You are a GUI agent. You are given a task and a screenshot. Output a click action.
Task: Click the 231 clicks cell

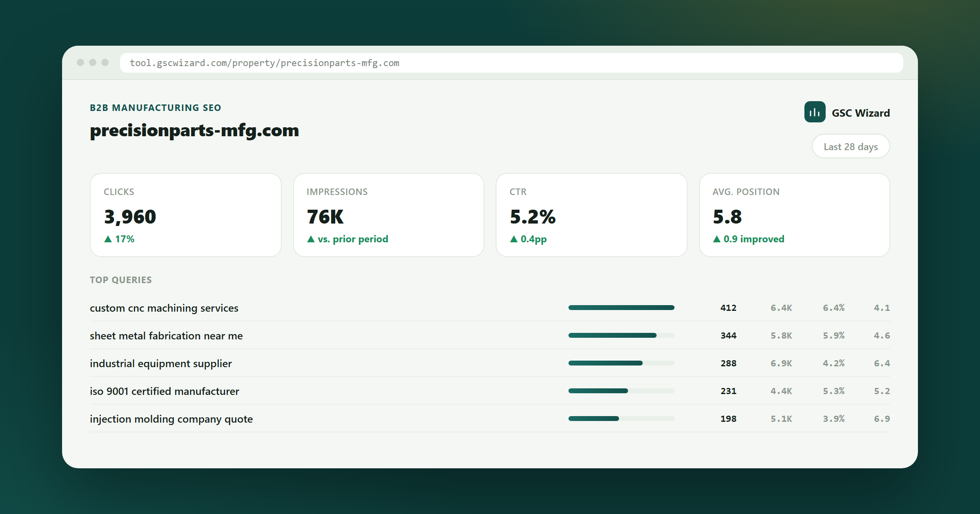point(728,391)
